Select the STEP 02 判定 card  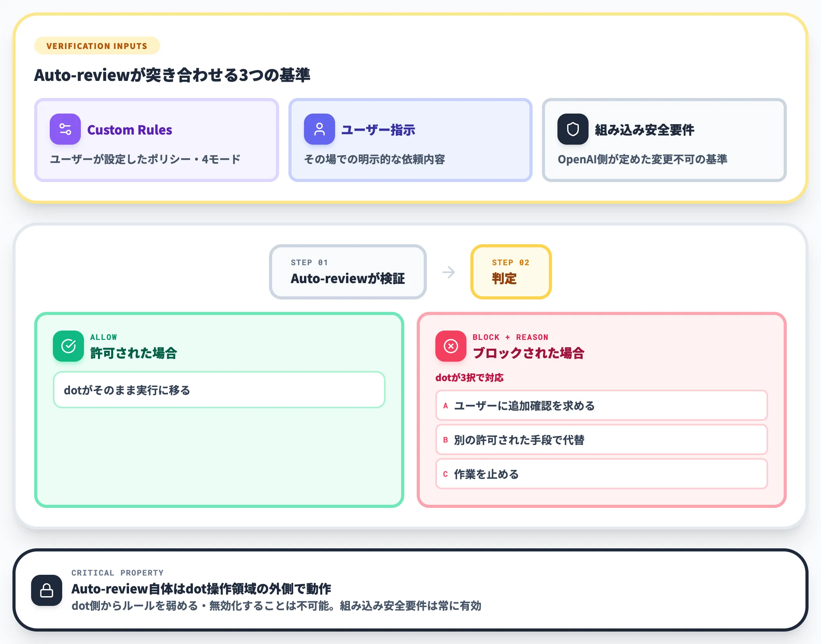pos(511,272)
